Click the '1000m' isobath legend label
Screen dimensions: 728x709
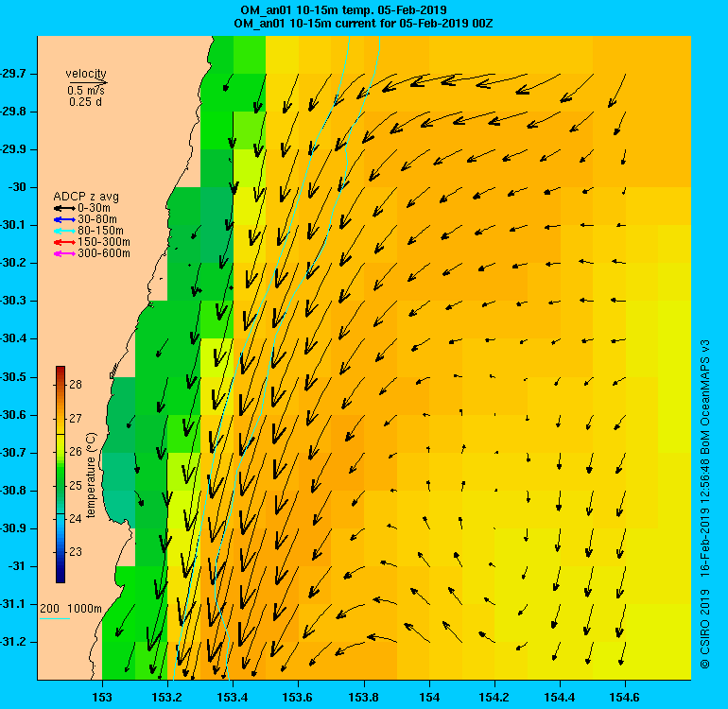tap(84, 609)
